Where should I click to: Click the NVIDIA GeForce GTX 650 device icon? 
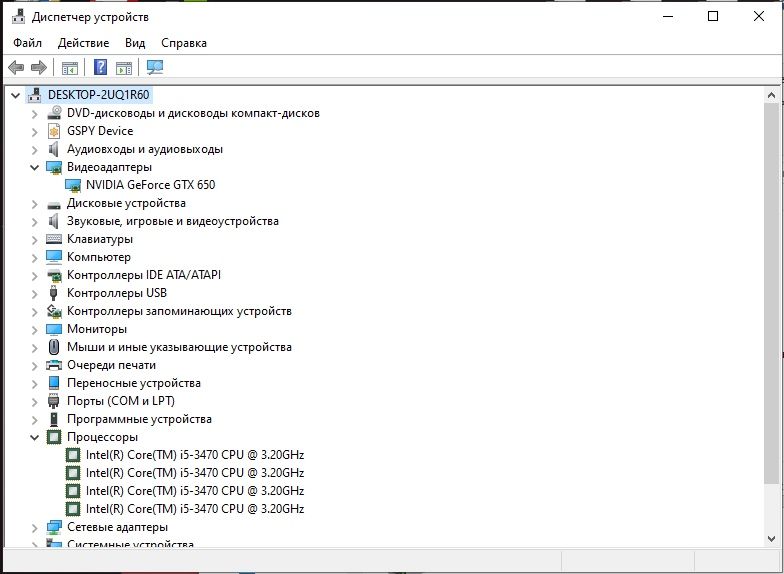click(73, 186)
